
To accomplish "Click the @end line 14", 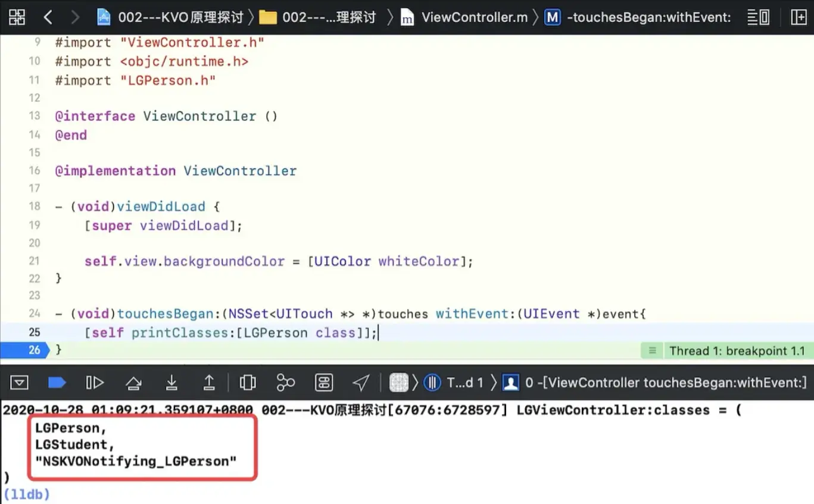I will pos(71,135).
